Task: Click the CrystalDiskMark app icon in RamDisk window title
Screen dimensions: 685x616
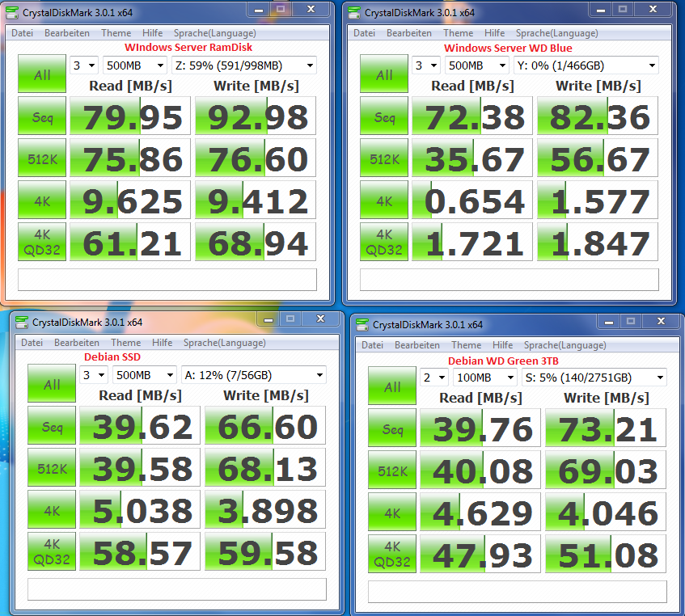Action: tap(12, 13)
